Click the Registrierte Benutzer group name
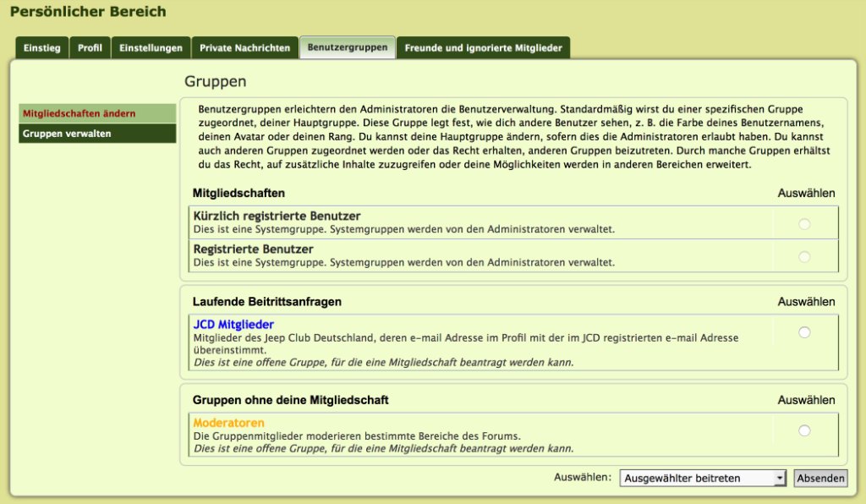The image size is (866, 504). (x=253, y=249)
